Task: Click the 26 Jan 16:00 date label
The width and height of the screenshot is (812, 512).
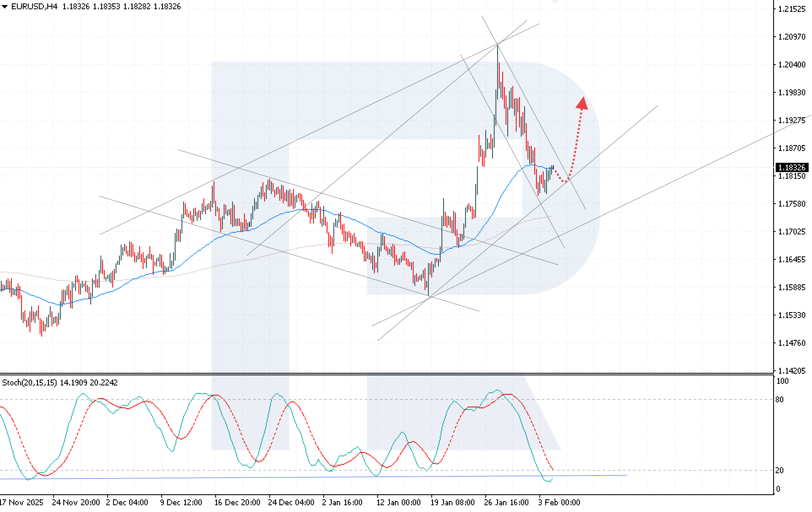Action: click(x=506, y=502)
